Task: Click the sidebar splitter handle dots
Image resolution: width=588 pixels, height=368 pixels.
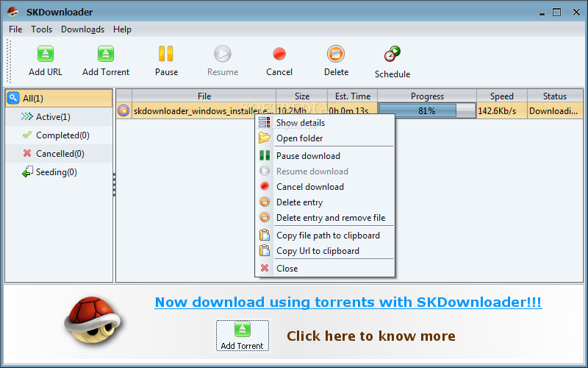Action: [114, 185]
